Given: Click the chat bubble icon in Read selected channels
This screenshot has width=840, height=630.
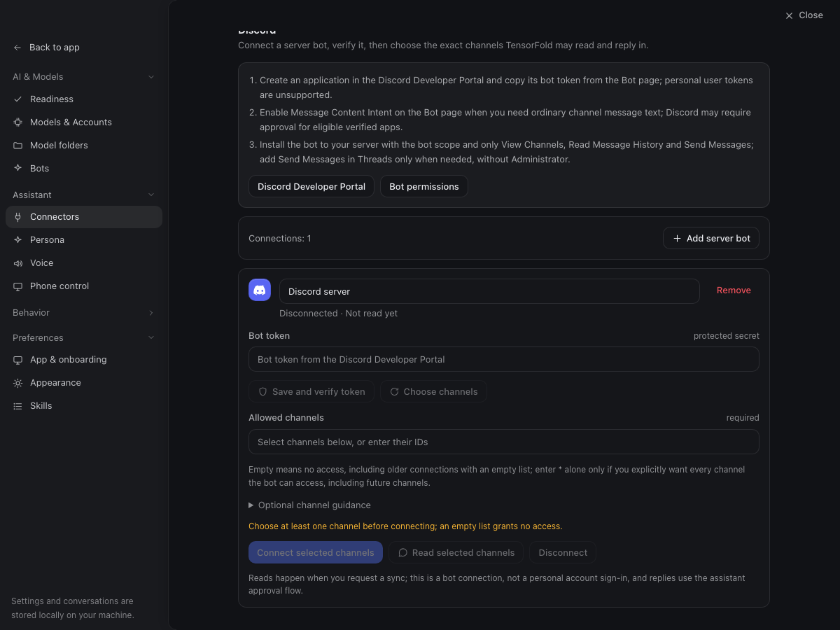Looking at the screenshot, I should tap(402, 553).
